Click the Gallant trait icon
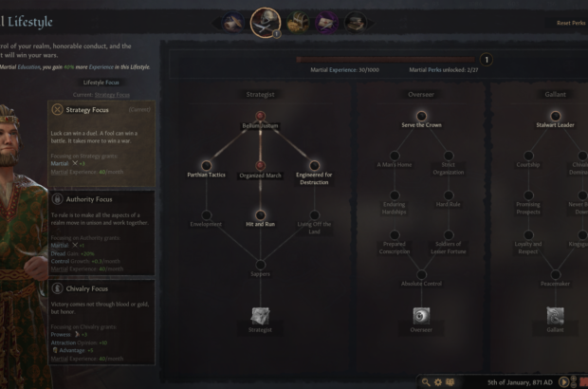The image size is (588, 389). pyautogui.click(x=556, y=316)
